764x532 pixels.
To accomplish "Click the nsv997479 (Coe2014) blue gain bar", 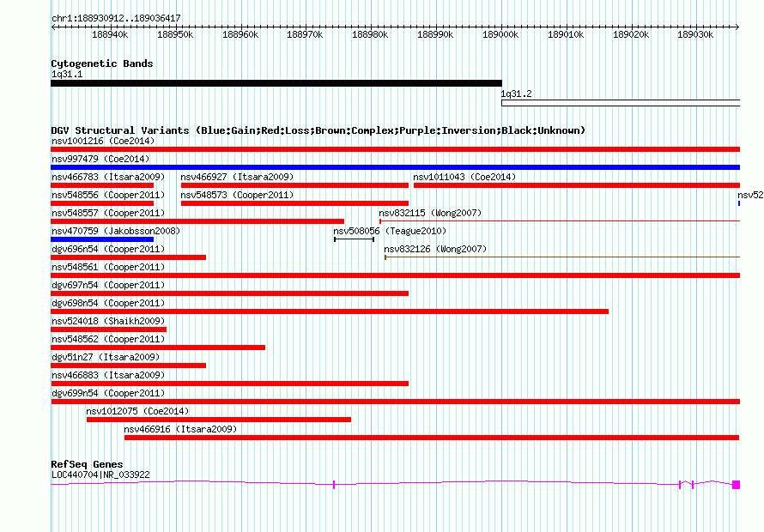I will (395, 167).
